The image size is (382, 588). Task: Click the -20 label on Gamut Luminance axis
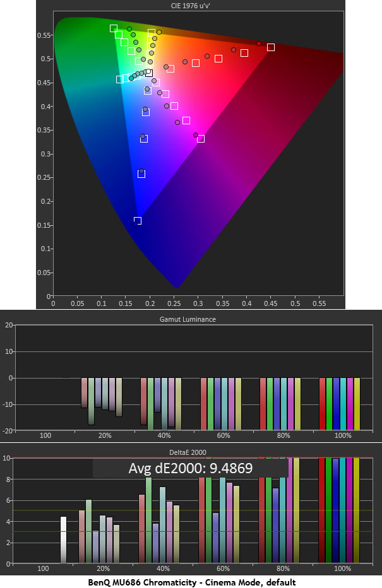[8, 430]
